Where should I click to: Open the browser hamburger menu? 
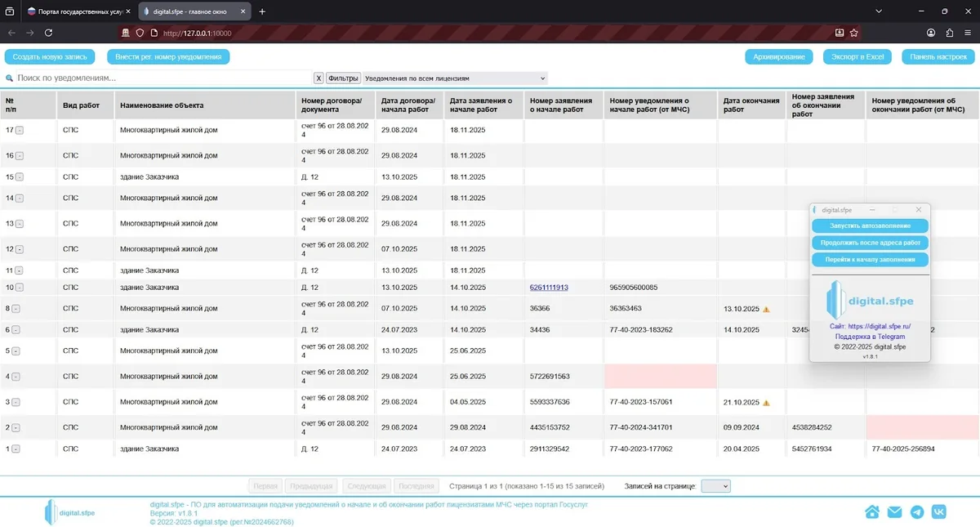(x=969, y=33)
